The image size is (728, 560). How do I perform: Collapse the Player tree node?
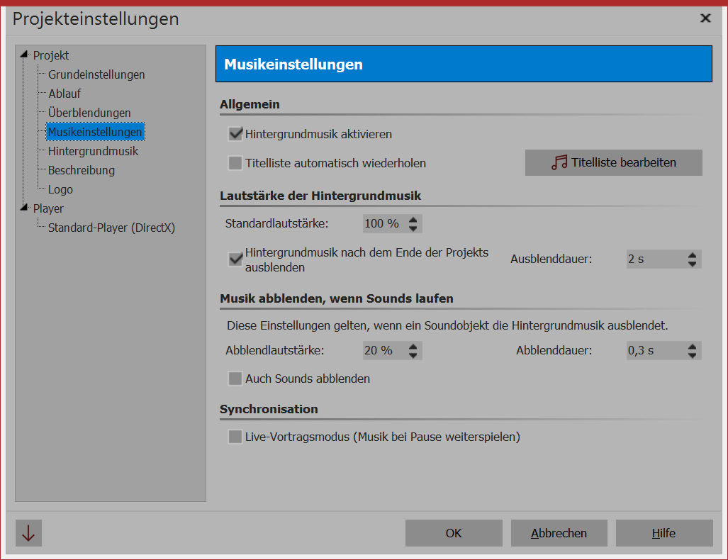point(25,208)
